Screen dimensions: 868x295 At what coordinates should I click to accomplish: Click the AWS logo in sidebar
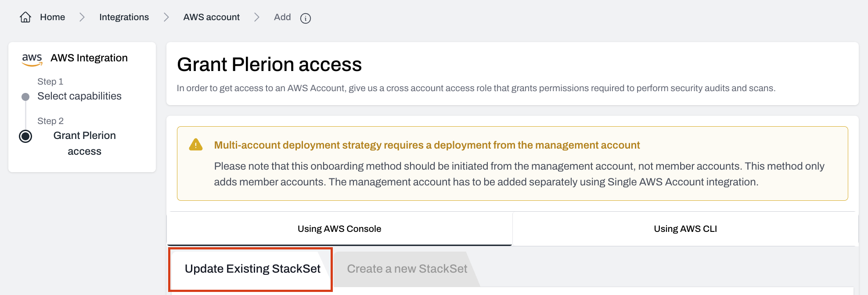[32, 59]
